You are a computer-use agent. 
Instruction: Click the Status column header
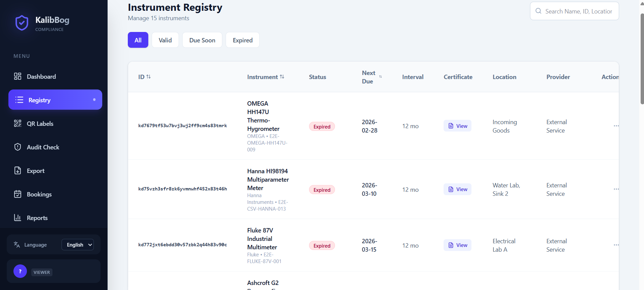pyautogui.click(x=317, y=77)
